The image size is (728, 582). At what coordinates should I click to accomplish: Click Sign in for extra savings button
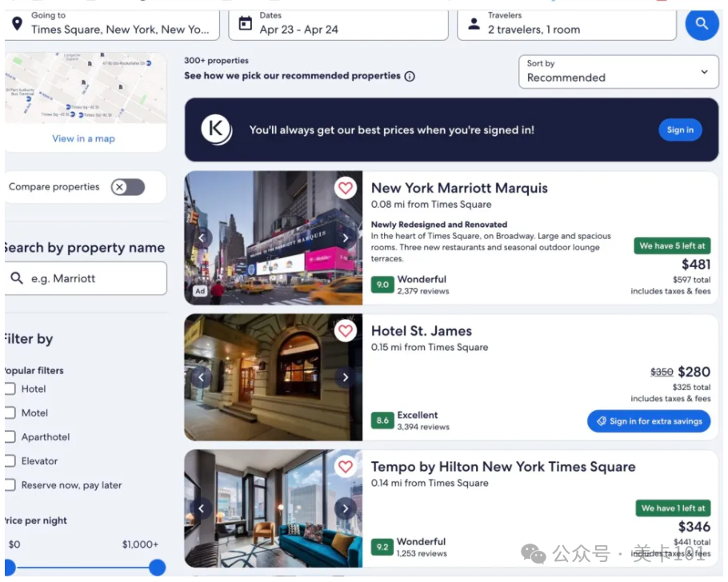pyautogui.click(x=649, y=421)
